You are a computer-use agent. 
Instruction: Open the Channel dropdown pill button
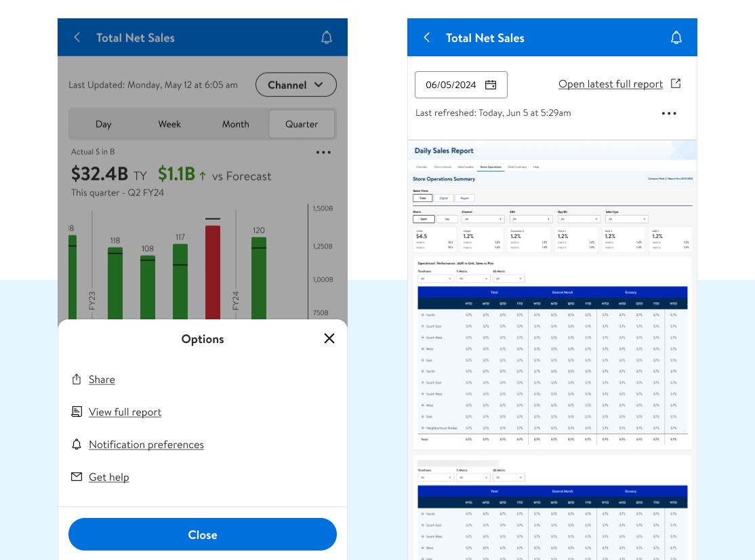tap(295, 85)
